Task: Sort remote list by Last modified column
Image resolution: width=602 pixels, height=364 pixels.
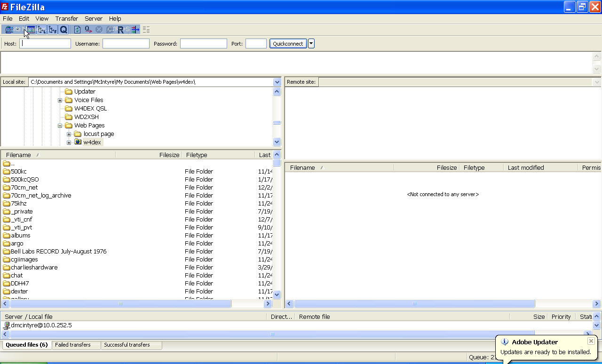Action: tap(540, 167)
